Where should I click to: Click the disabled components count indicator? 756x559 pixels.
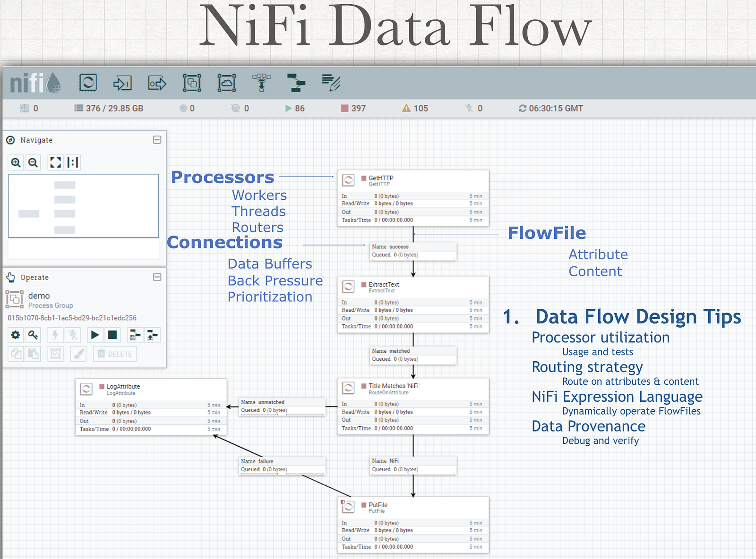pyautogui.click(x=474, y=108)
